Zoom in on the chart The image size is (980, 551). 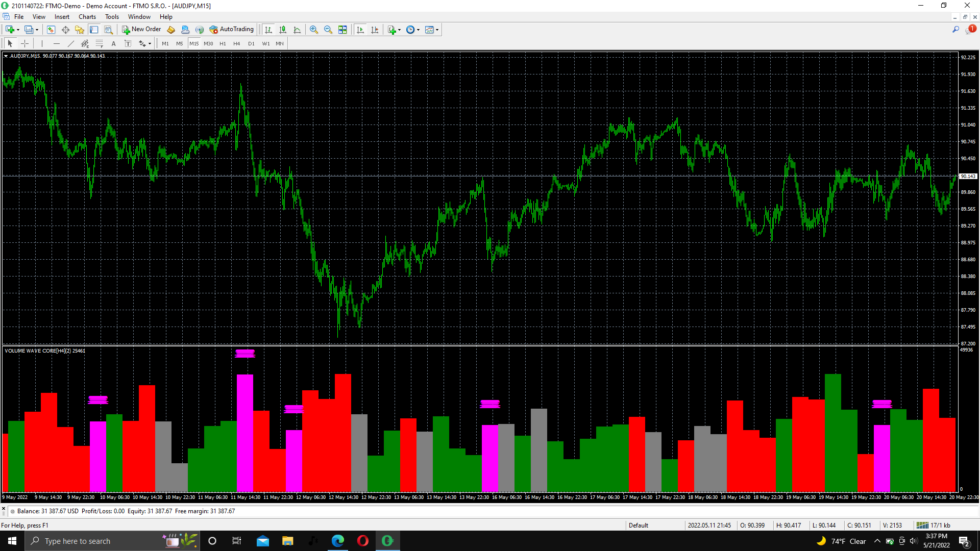pos(314,30)
